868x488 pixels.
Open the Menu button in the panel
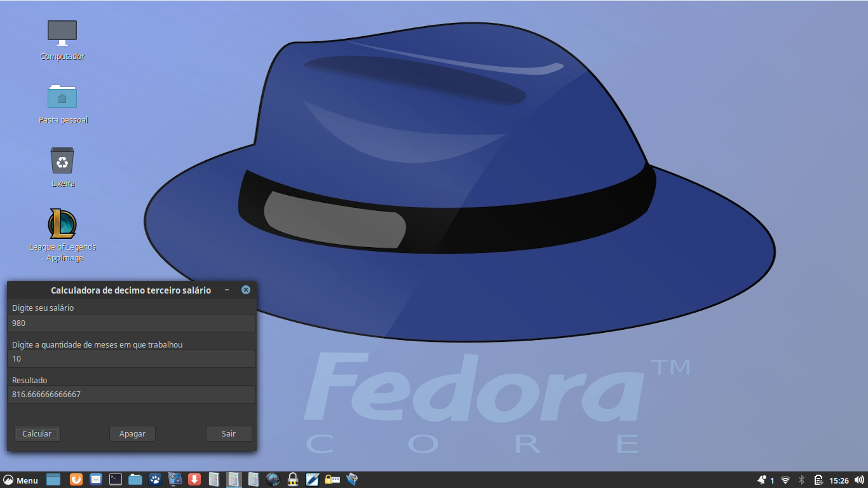click(x=20, y=480)
